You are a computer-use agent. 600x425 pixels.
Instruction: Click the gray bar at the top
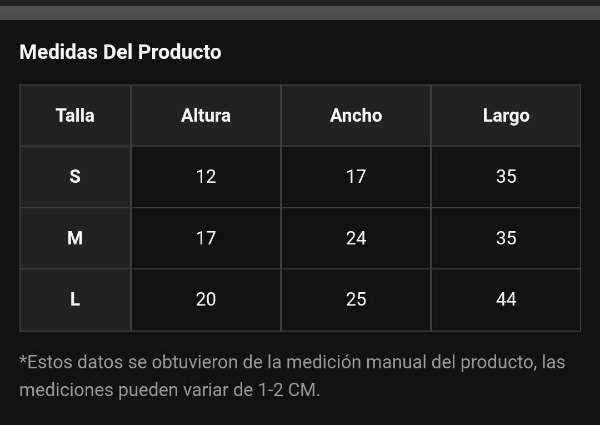coord(300,13)
